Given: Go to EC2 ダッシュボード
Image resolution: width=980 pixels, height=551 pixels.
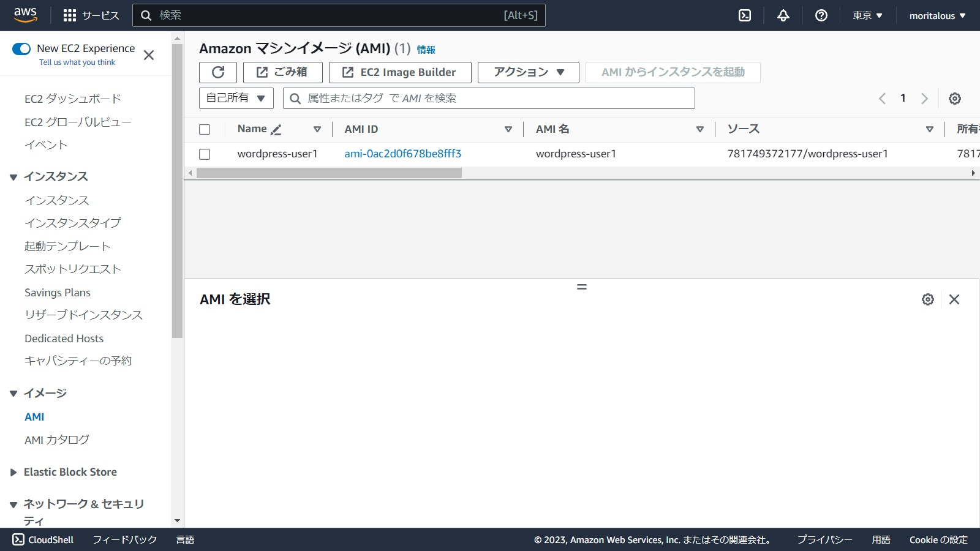Looking at the screenshot, I should pos(73,99).
